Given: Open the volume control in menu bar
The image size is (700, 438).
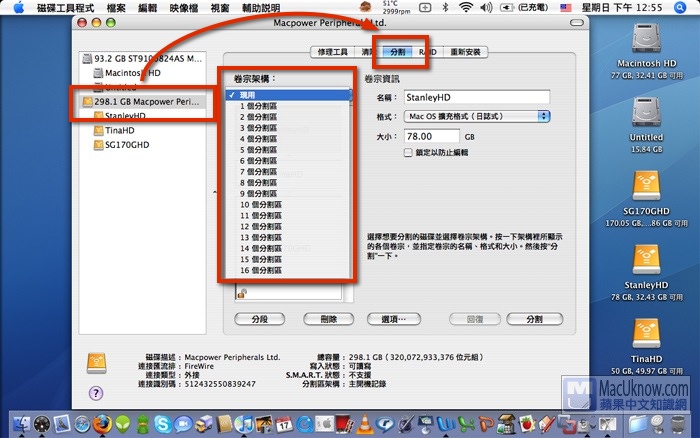Looking at the screenshot, I should [x=486, y=7].
